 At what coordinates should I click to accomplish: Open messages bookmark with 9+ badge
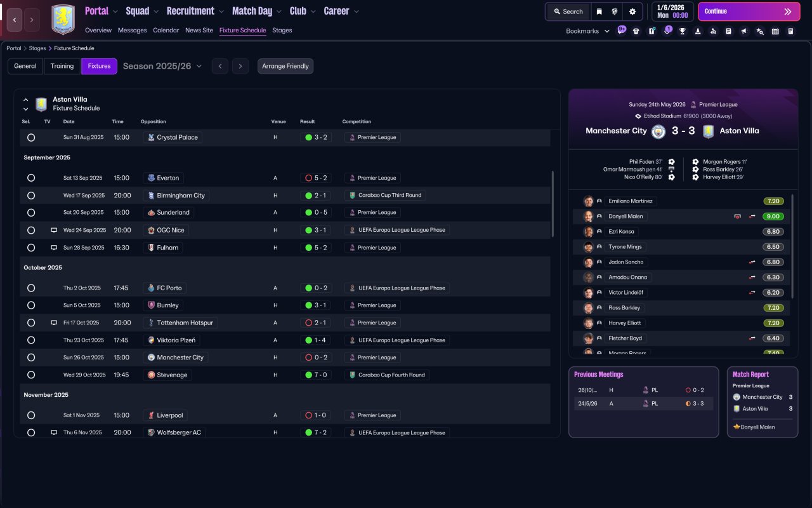pos(621,30)
